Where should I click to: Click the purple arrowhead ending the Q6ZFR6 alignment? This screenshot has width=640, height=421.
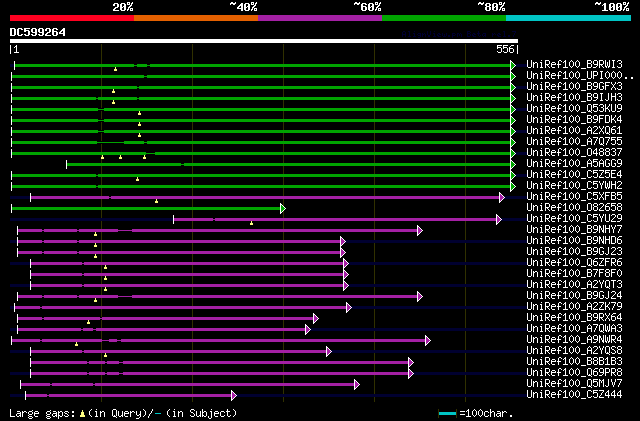[346, 264]
